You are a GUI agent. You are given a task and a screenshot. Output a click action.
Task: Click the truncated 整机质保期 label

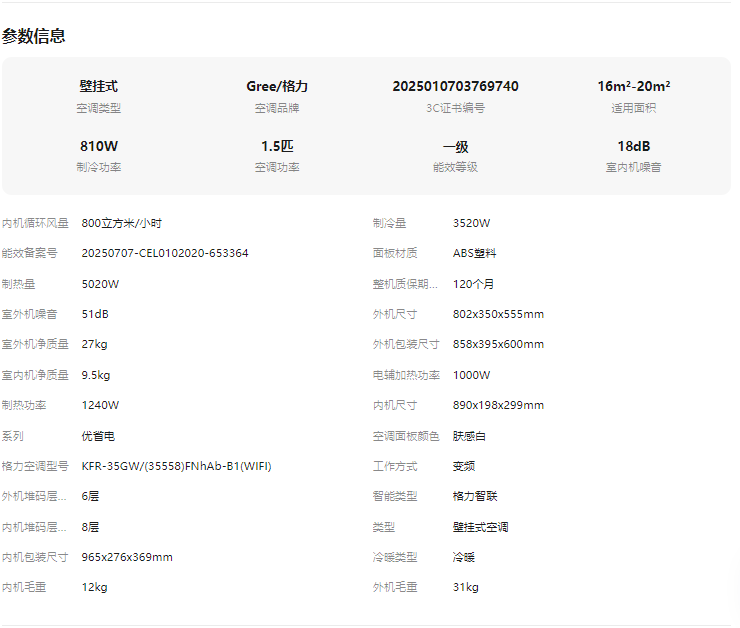405,284
